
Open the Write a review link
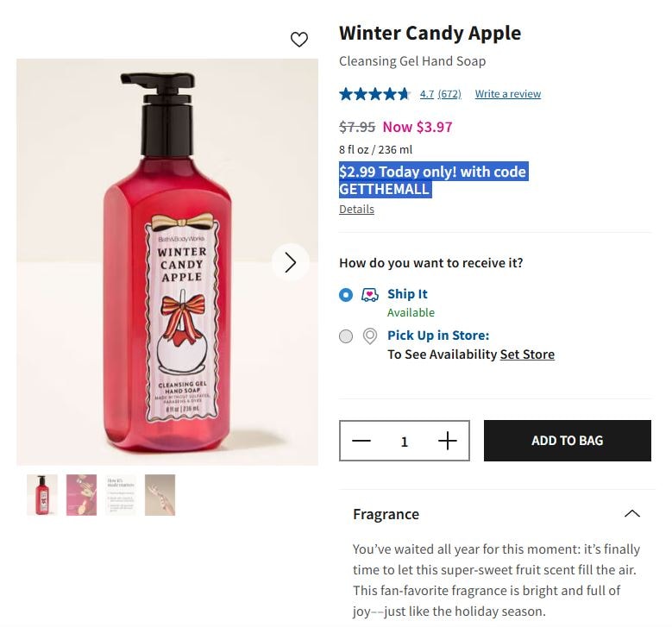click(507, 94)
